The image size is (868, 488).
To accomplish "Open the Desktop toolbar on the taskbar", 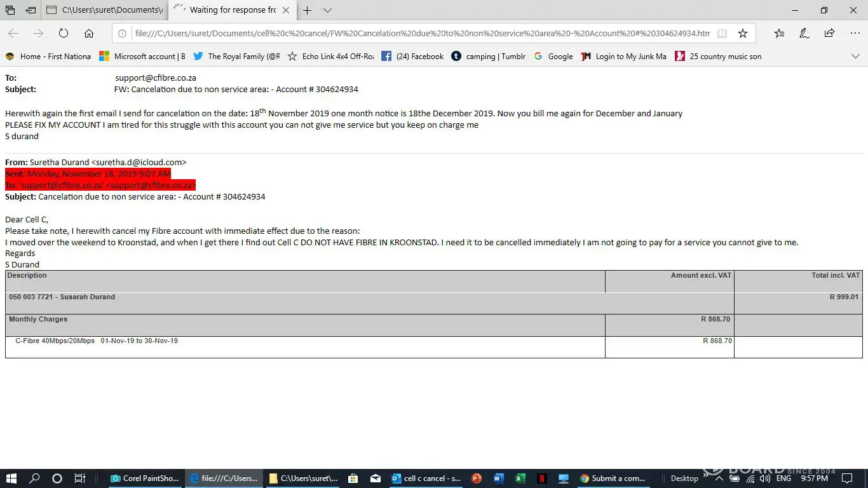I will [x=684, y=478].
